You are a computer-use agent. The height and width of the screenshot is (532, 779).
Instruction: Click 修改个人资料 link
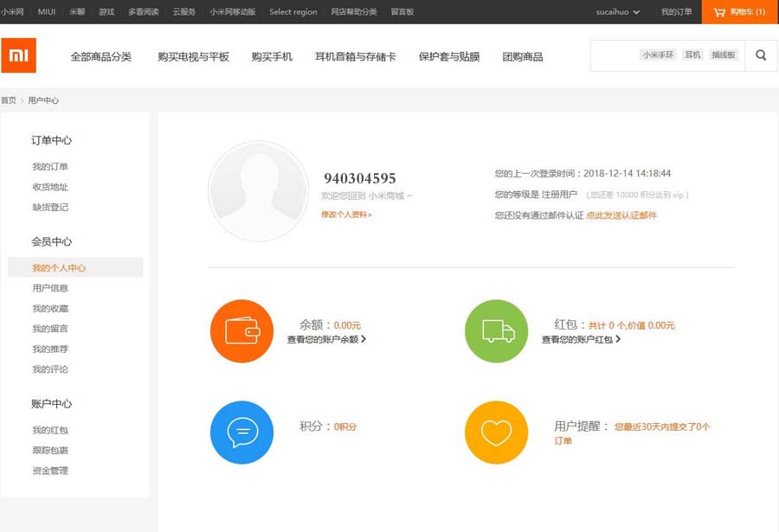(346, 214)
